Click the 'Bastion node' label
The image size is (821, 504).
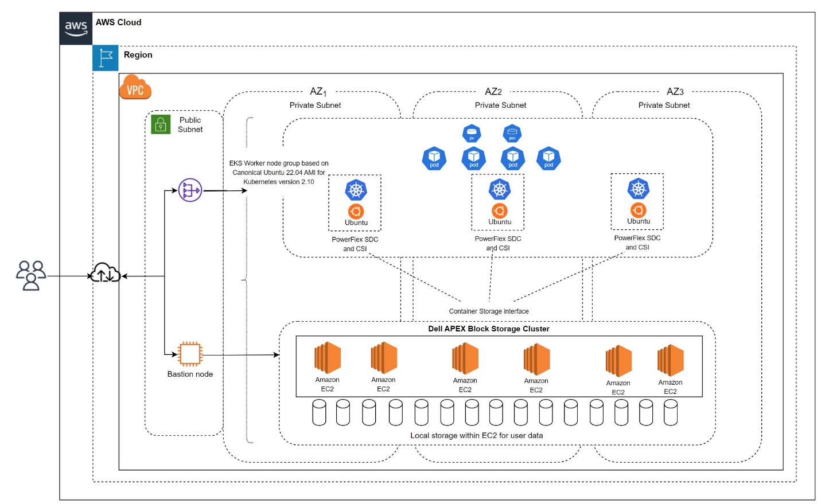pos(190,374)
